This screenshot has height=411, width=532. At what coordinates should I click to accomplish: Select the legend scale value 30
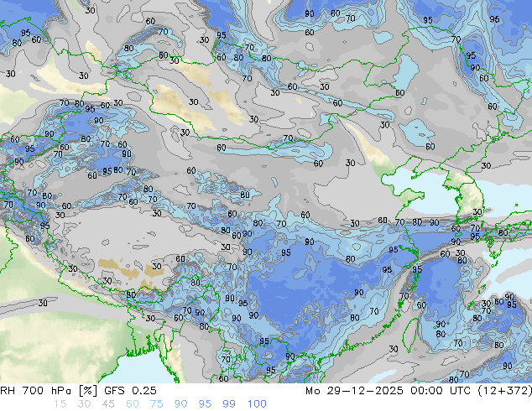pos(84,404)
